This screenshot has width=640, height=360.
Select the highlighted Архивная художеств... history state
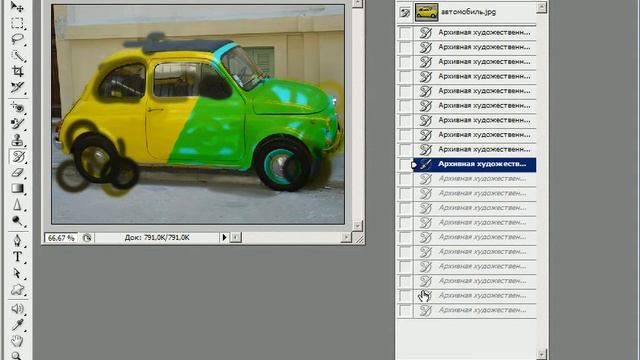point(474,164)
